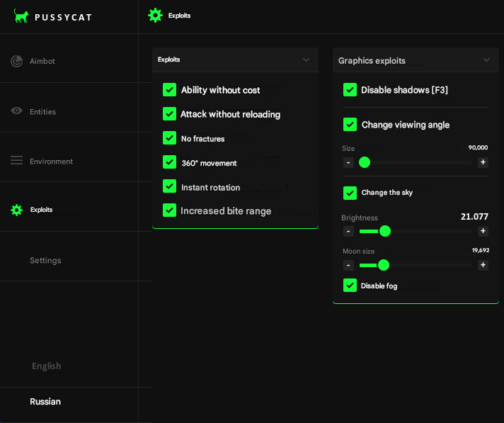Increase Brightness with plus button
This screenshot has width=504, height=423.
click(483, 231)
